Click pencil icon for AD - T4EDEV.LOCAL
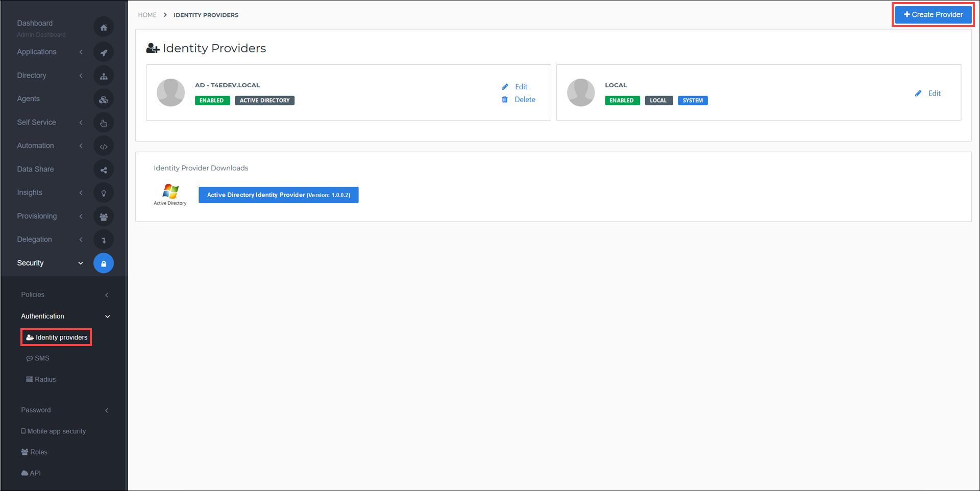980x491 pixels. [x=505, y=87]
